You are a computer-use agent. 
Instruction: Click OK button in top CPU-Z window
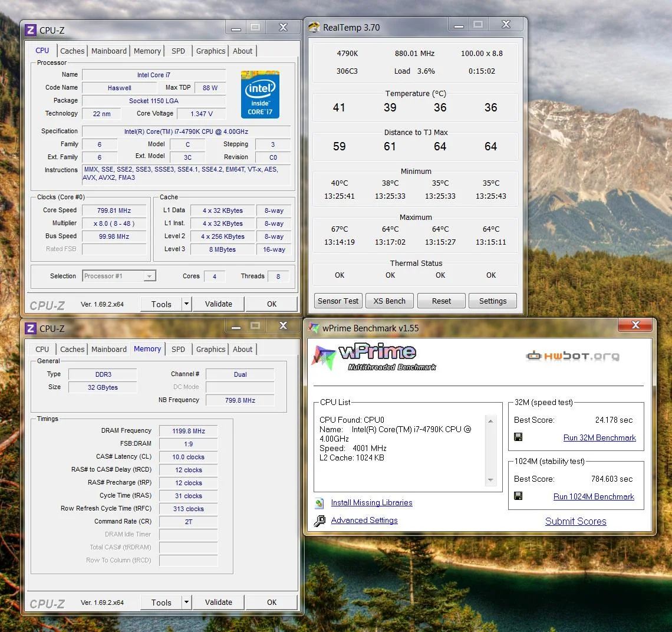272,304
